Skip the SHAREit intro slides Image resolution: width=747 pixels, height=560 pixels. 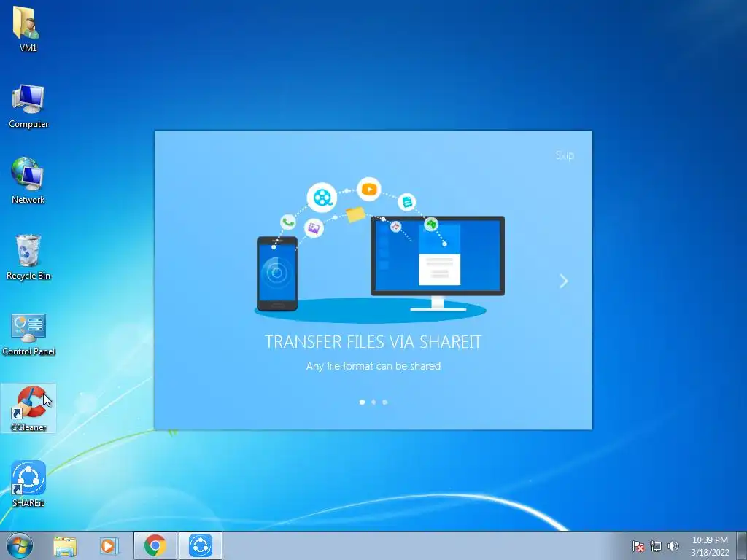565,155
